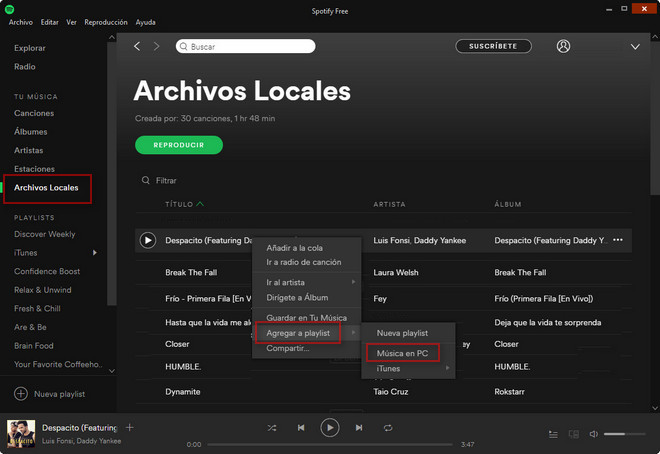Select Archivos Locales in sidebar
This screenshot has height=454, width=660.
[x=46, y=188]
